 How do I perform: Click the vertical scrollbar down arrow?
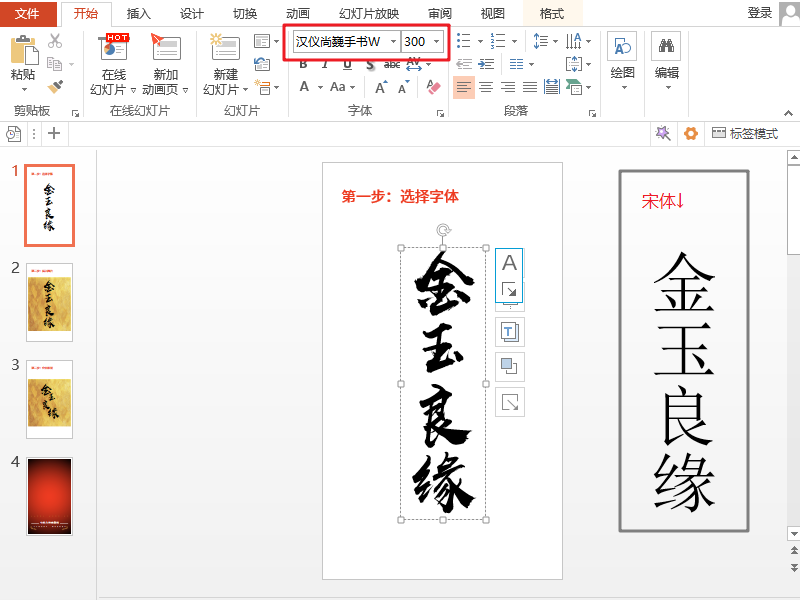coord(794,534)
